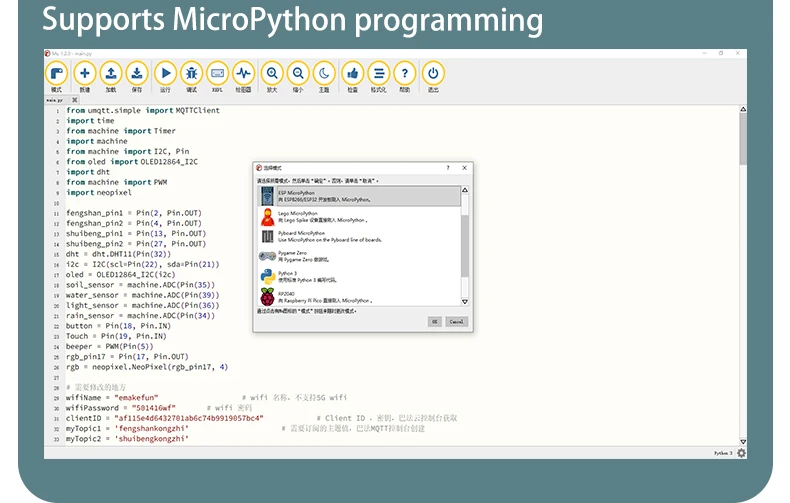Click the gamepad icon for Pygame Zero
This screenshot has height=503, width=790.
tap(267, 256)
